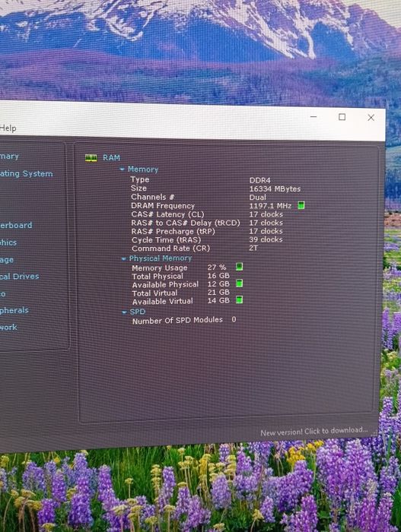
Task: Select Peripherals in the sidebar
Action: (14, 310)
